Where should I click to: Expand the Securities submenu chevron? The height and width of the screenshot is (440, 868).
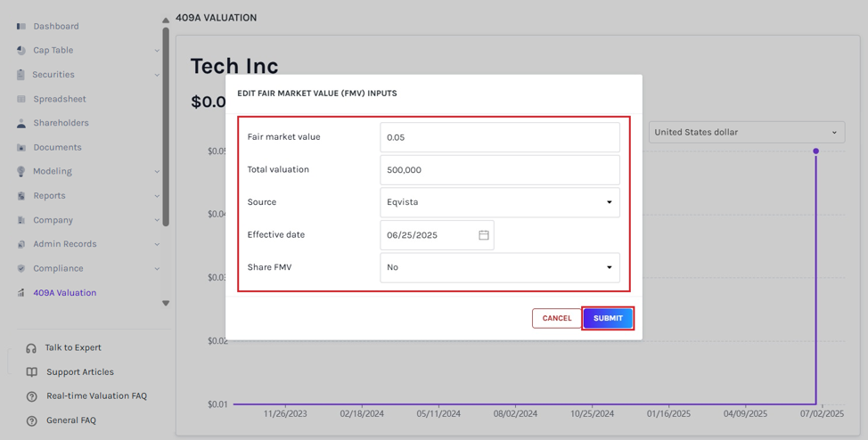pos(157,75)
